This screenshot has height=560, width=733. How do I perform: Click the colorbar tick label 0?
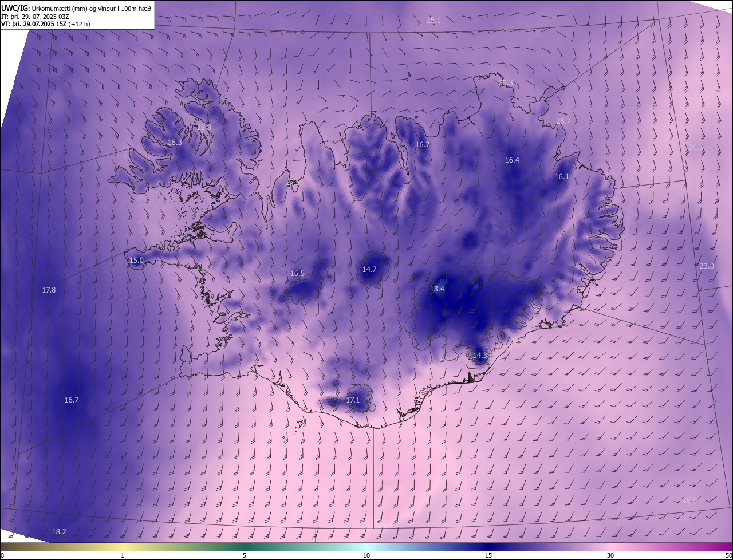click(2, 555)
